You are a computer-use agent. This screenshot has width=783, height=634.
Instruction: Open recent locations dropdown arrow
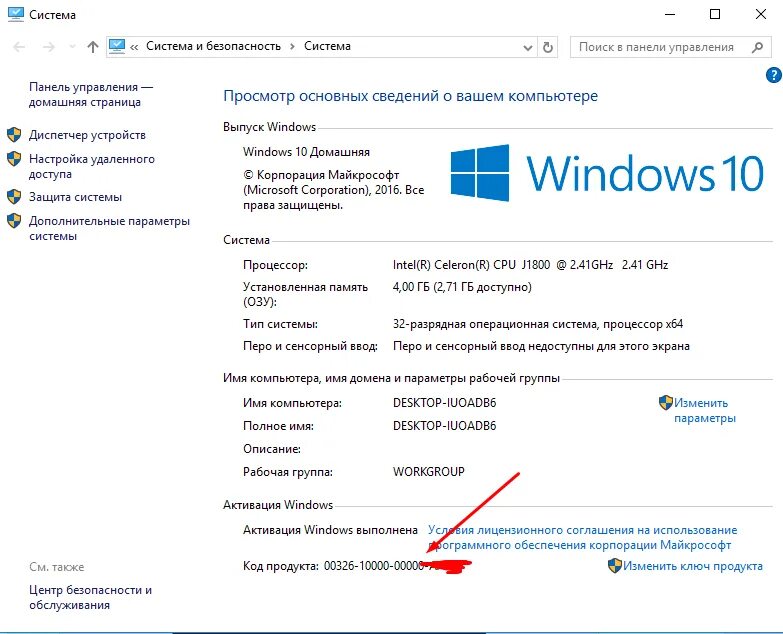[x=72, y=47]
